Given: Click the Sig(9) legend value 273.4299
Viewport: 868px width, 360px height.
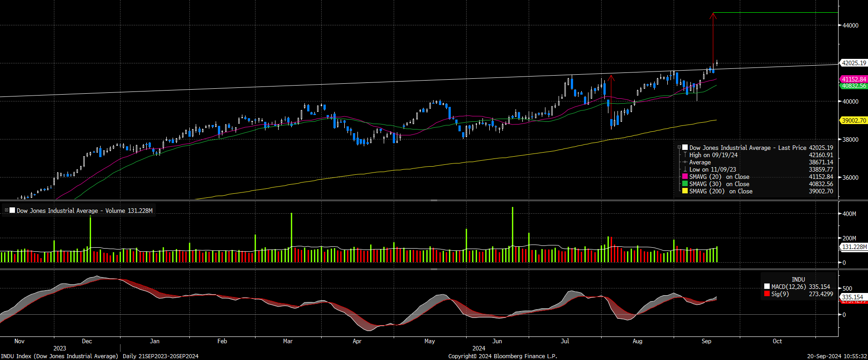Looking at the screenshot, I should [x=821, y=294].
